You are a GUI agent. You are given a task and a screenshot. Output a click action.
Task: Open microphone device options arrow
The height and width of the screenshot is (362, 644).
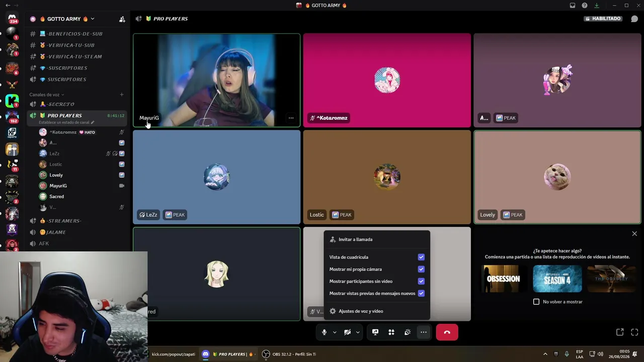[x=335, y=332]
